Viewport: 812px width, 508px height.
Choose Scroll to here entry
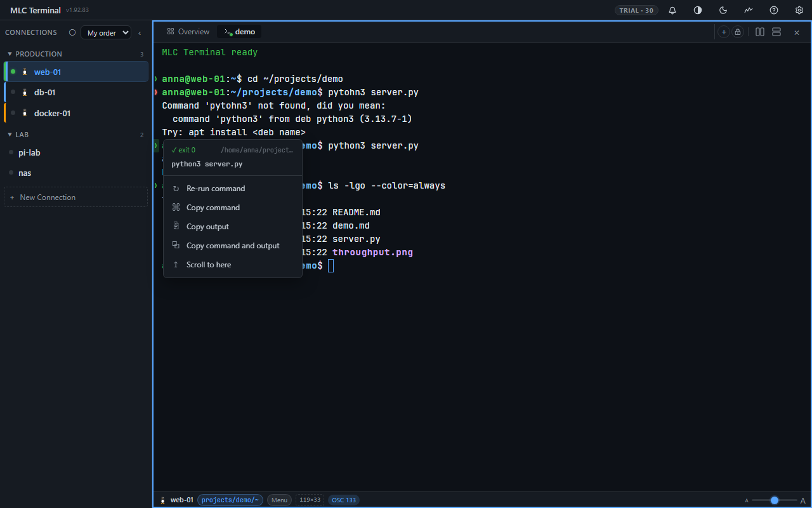pyautogui.click(x=233, y=265)
